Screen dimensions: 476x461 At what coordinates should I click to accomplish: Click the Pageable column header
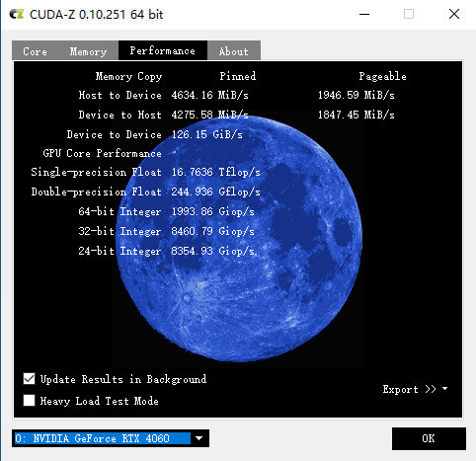(x=382, y=76)
